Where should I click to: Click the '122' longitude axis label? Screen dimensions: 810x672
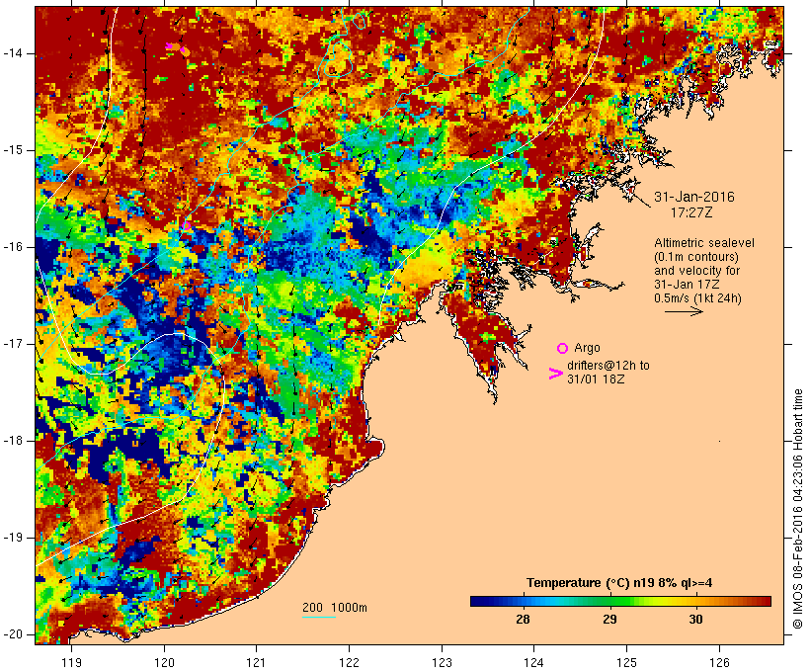point(350,662)
